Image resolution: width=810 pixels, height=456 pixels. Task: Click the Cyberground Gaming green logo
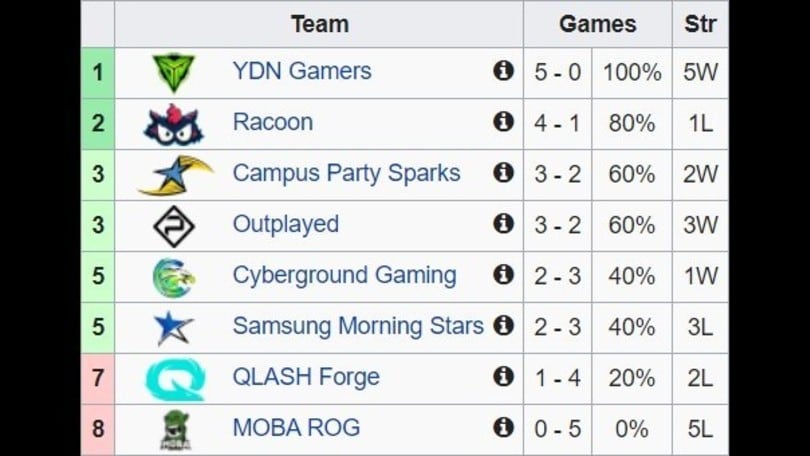(174, 278)
